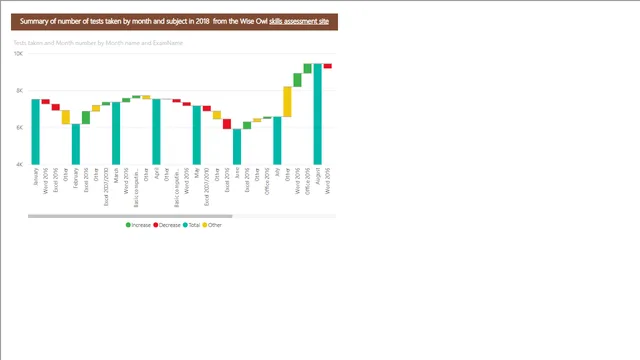Click the April axis label
The height and width of the screenshot is (360, 640).
pos(157,173)
